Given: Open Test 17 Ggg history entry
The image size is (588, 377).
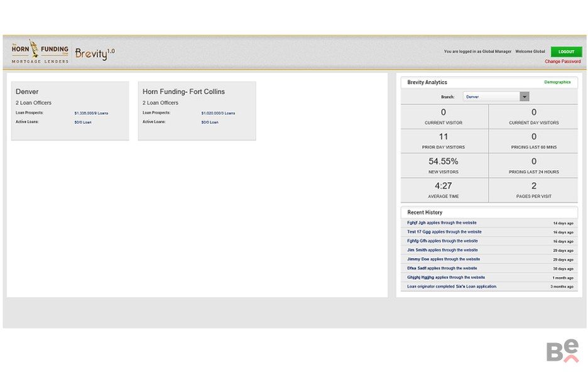Looking at the screenshot, I should 444,232.
